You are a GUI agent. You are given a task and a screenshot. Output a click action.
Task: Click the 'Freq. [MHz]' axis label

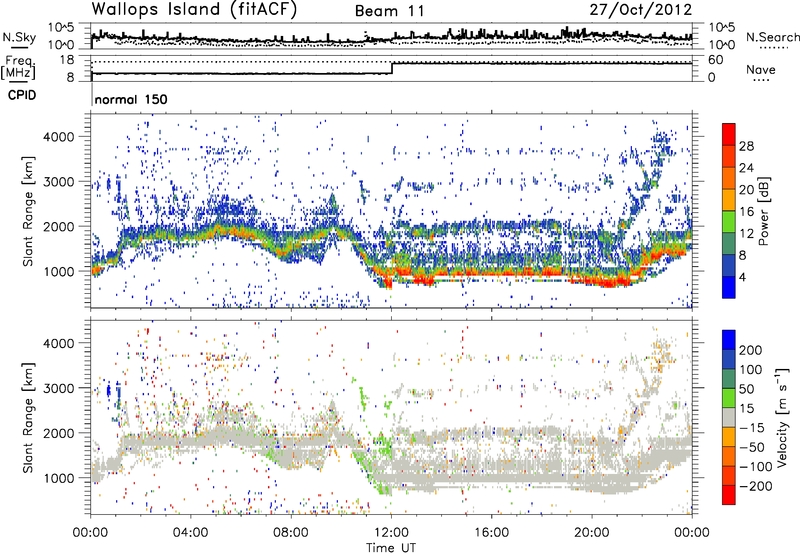(19, 67)
